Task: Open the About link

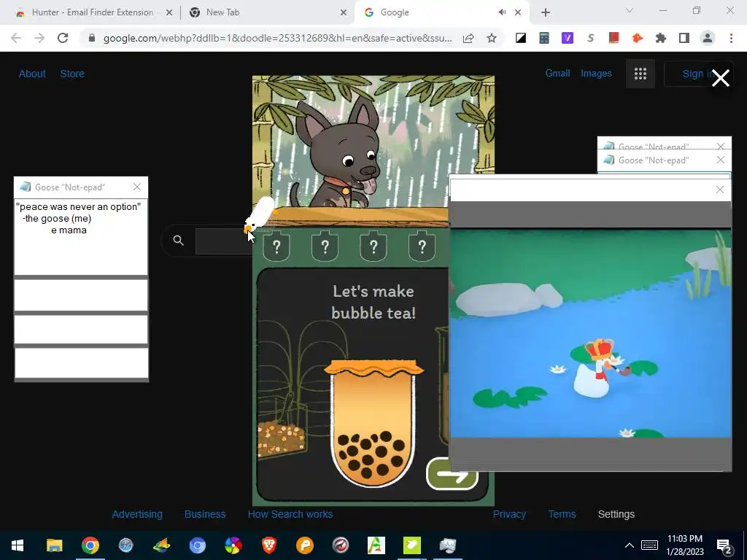Action: [32, 74]
